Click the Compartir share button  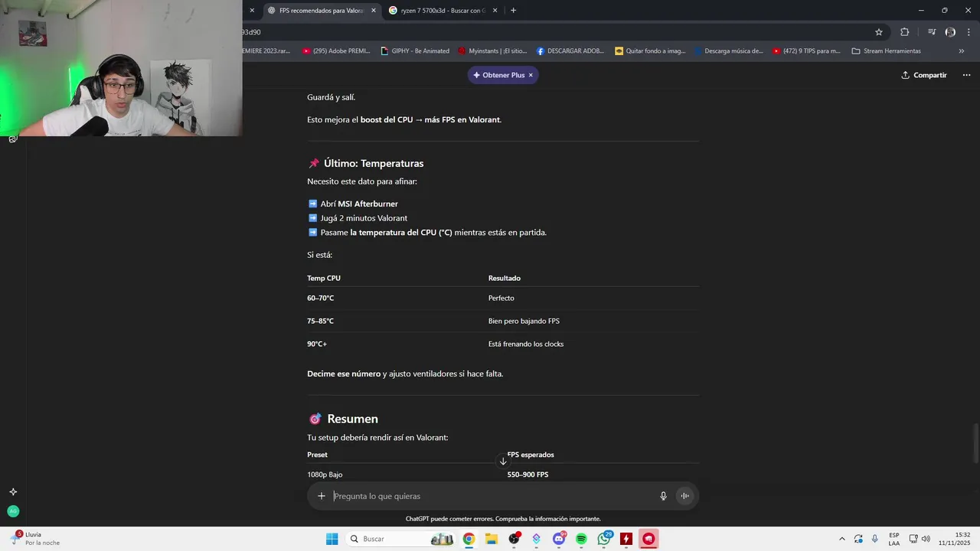point(924,75)
